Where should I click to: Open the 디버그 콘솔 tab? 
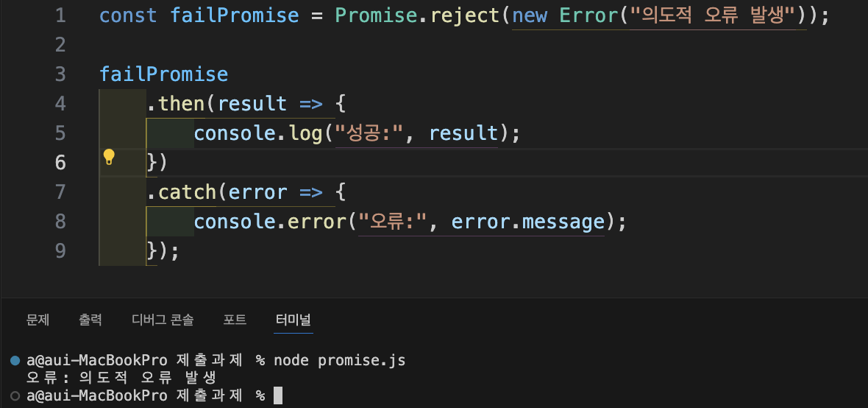pos(163,320)
